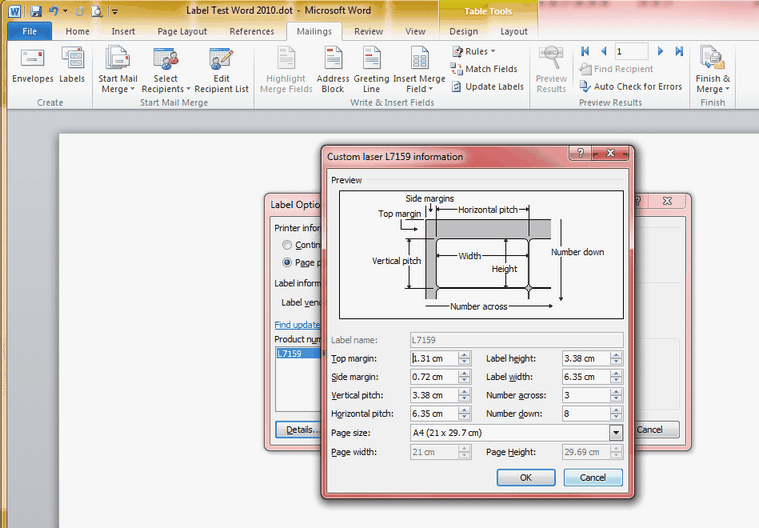Click Vertical pitch spinner arrows
Viewport: 759px width, 528px height.
(x=464, y=395)
